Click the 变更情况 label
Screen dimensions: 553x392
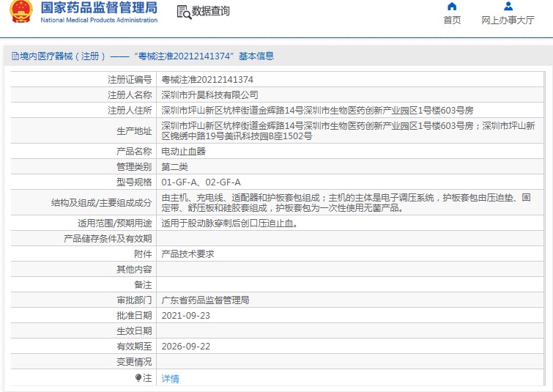pyautogui.click(x=134, y=362)
